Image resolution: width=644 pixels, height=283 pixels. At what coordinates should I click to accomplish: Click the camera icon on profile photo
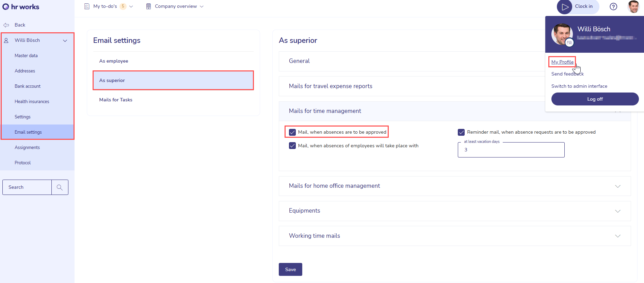click(569, 43)
